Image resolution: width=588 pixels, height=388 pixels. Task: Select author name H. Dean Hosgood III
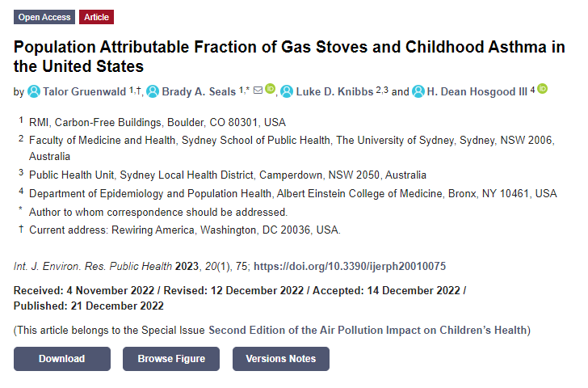pos(477,91)
